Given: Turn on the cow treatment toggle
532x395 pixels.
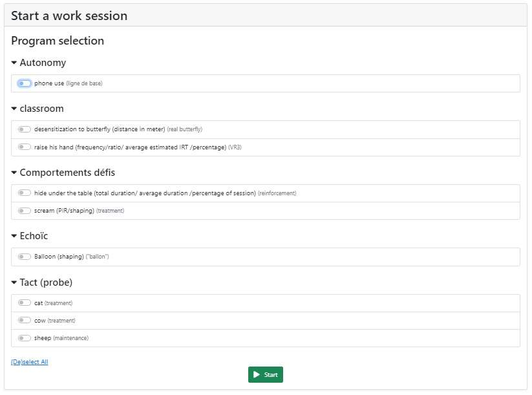Looking at the screenshot, I should [x=25, y=320].
